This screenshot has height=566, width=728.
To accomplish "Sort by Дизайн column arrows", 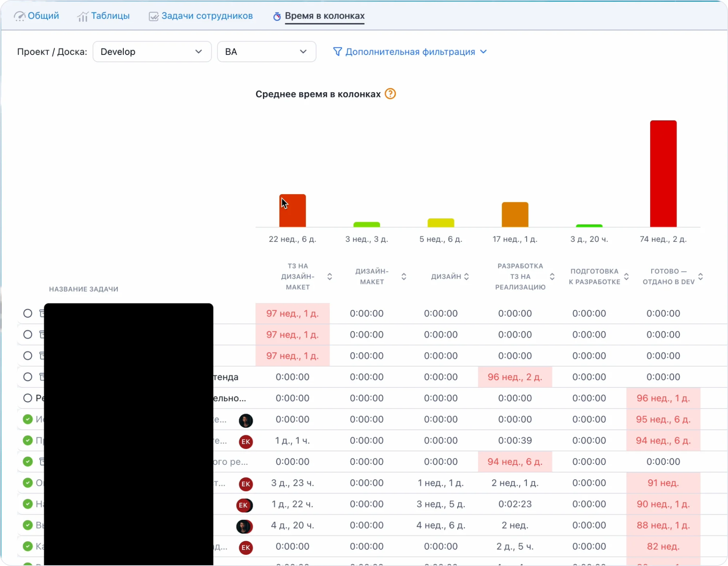I will click(x=467, y=277).
